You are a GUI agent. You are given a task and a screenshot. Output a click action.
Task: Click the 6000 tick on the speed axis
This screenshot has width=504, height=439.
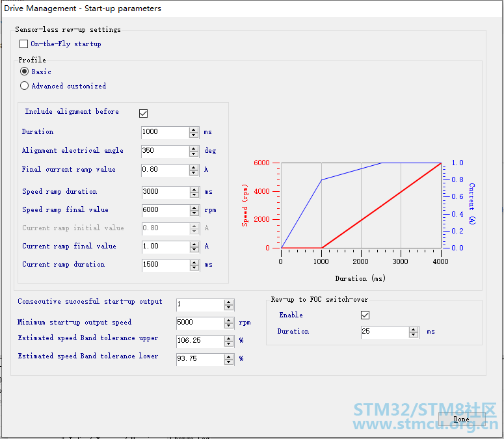tap(261, 163)
